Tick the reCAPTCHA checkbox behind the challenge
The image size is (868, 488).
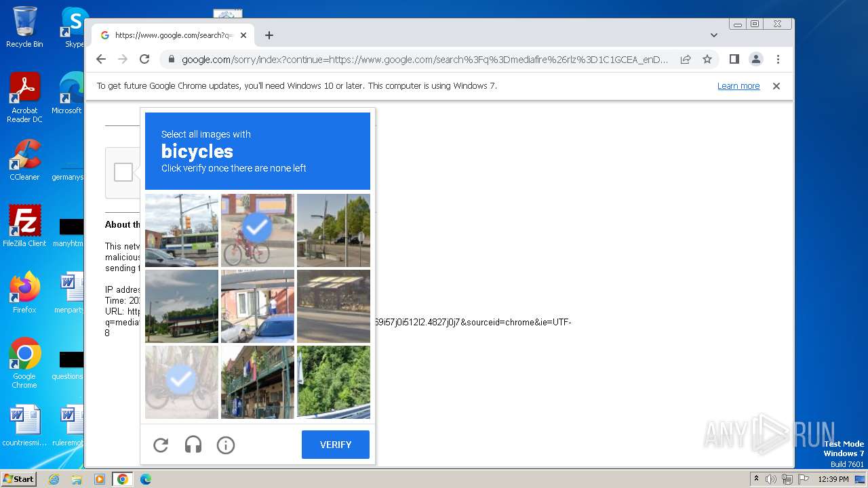pos(123,172)
